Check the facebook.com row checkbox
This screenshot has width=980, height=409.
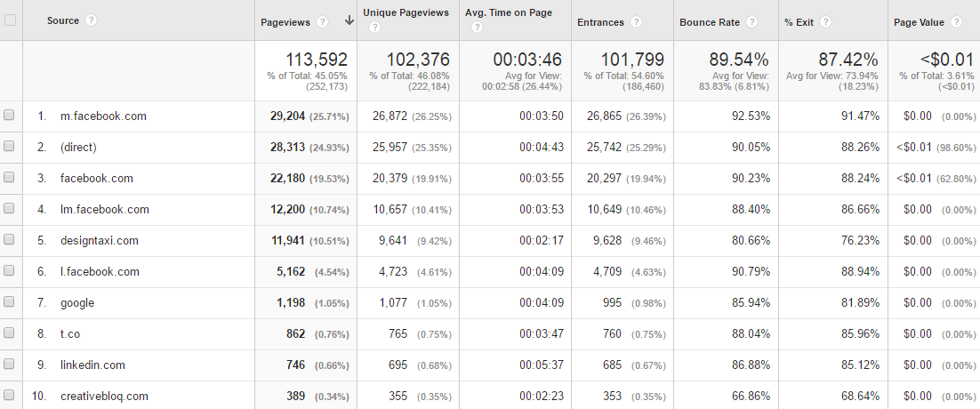(9, 177)
